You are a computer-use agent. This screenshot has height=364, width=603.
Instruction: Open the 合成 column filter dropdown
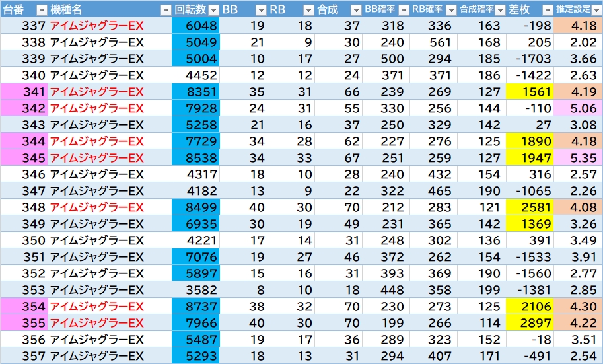pyautogui.click(x=357, y=11)
